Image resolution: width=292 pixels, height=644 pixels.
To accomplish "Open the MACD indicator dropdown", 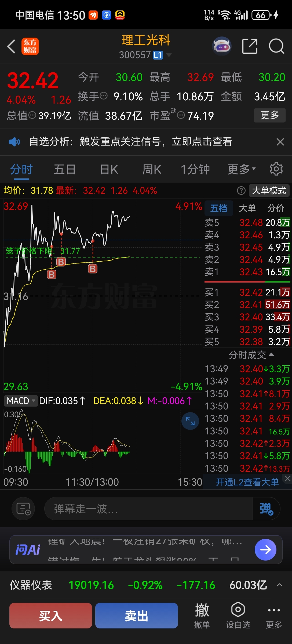I will click(21, 401).
